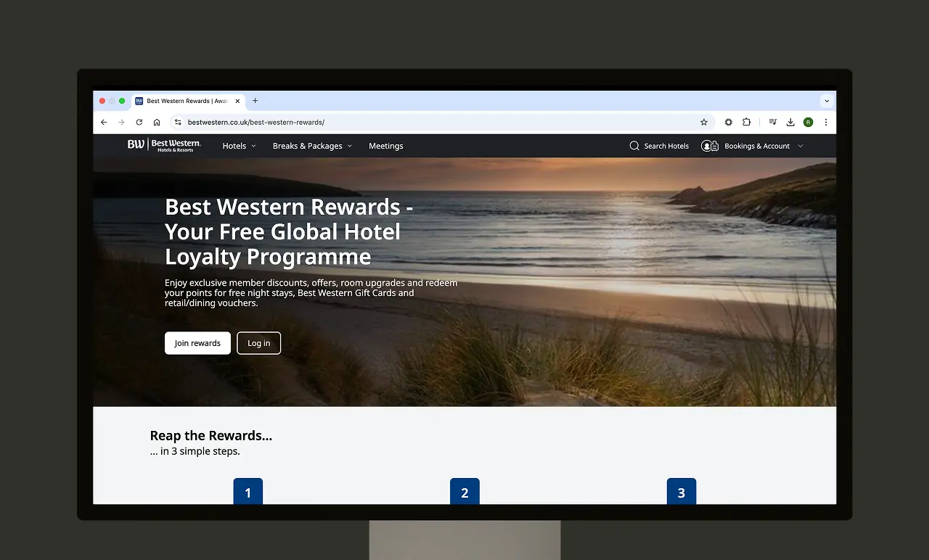
Task: Open the Extensions puzzle menu
Action: pyautogui.click(x=746, y=123)
